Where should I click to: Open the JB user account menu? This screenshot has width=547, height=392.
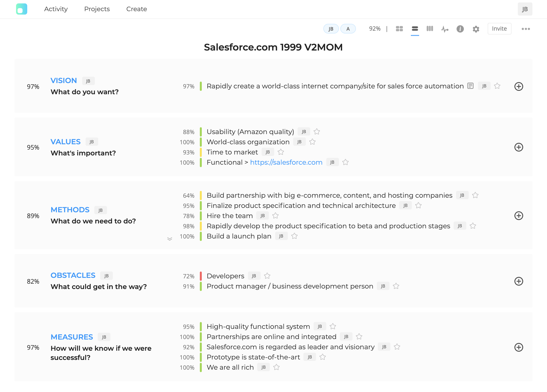525,9
